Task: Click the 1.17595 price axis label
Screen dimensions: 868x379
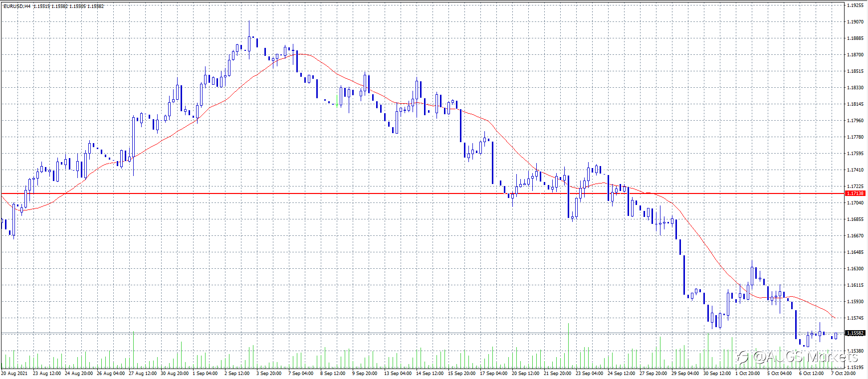Action: point(856,154)
